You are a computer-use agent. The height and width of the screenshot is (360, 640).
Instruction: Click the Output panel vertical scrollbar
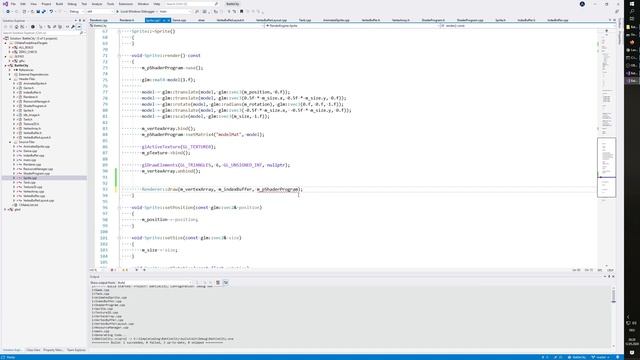click(613, 316)
